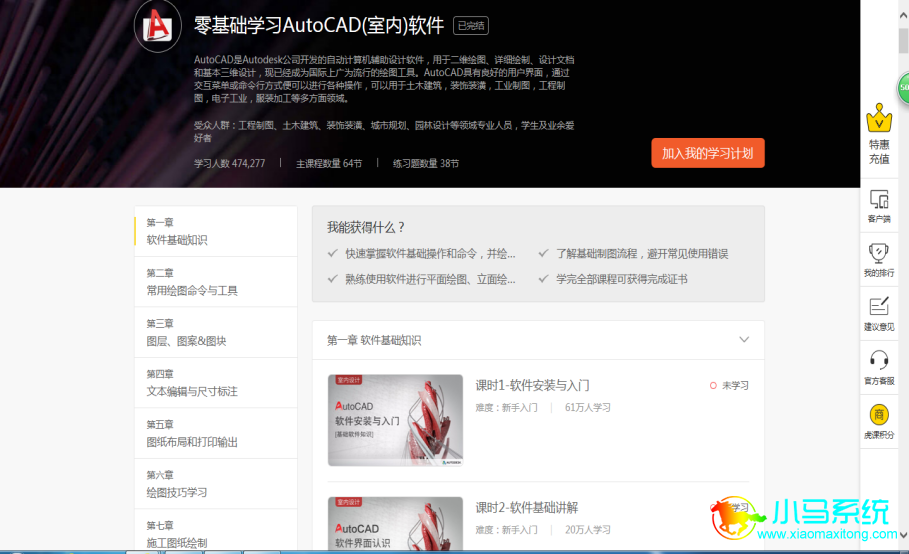Select 第二章 常用绘图命令与工具
Image resolution: width=909 pixels, height=554 pixels.
216,282
